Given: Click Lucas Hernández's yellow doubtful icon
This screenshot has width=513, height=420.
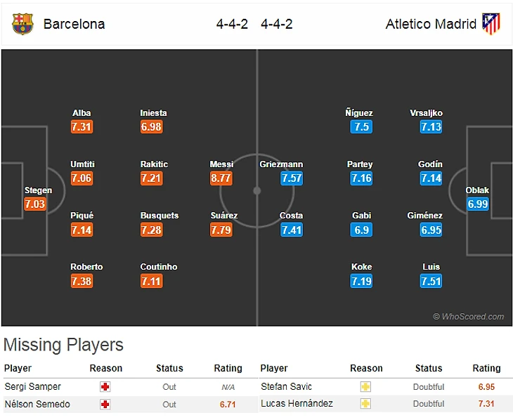Looking at the screenshot, I should point(365,404).
